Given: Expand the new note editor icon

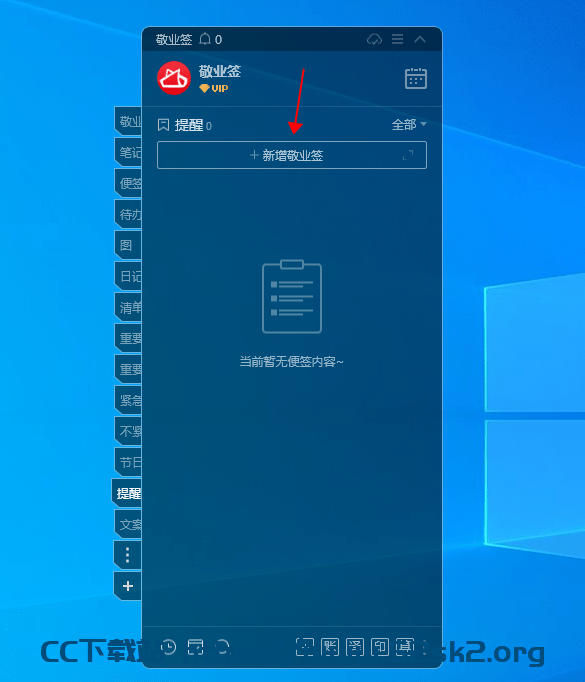Looking at the screenshot, I should coord(408,155).
